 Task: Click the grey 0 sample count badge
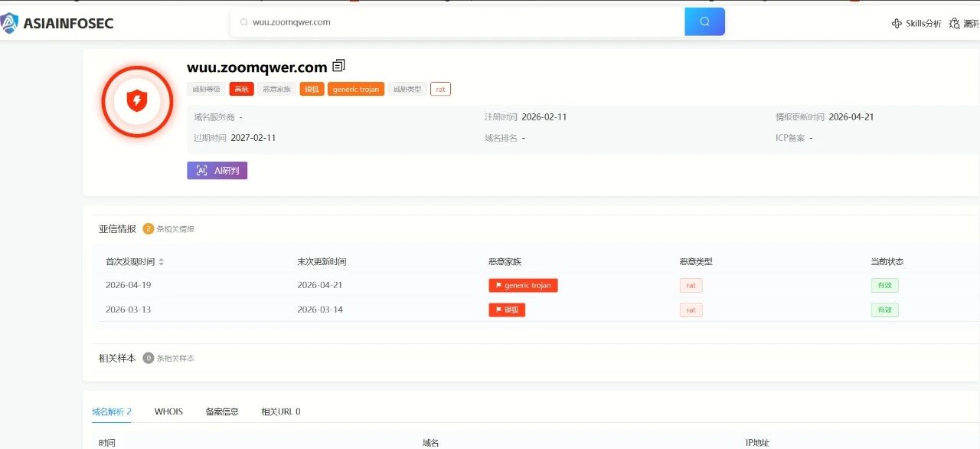[x=149, y=358]
